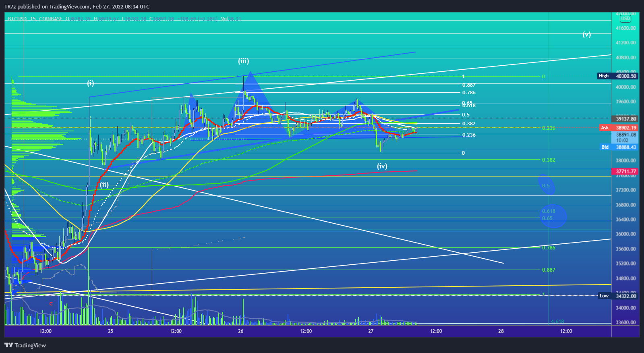Select blue ellipse at green 0.618 level
The width and height of the screenshot is (644, 353).
point(554,216)
